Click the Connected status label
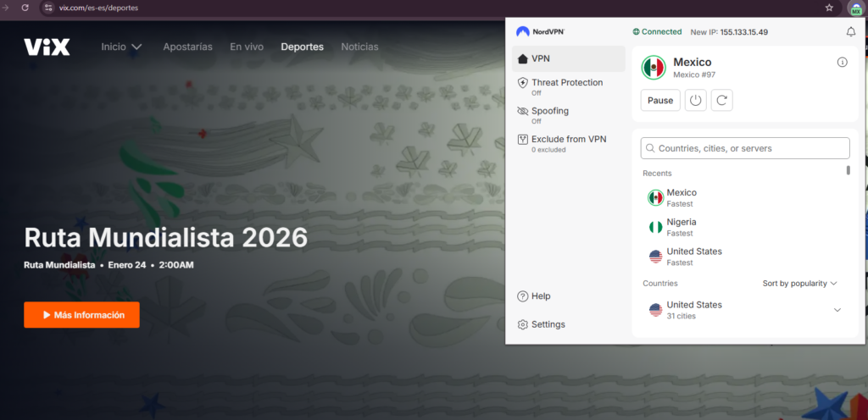This screenshot has height=420, width=868. pos(658,32)
